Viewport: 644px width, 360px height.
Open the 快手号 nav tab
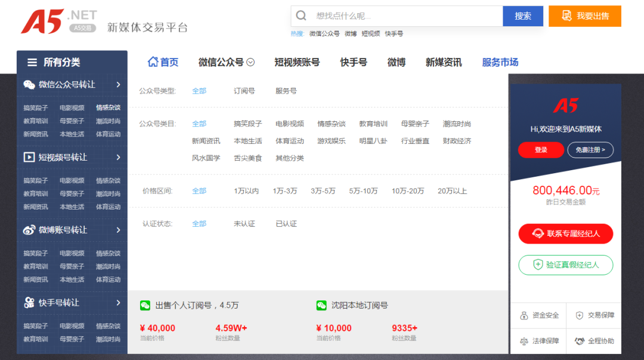pyautogui.click(x=354, y=62)
